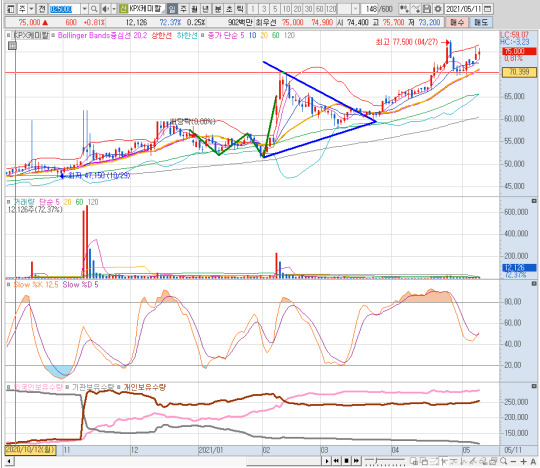This screenshot has height=468, width=540.
Task: Choose the 120 interval button
Action: 331,9
